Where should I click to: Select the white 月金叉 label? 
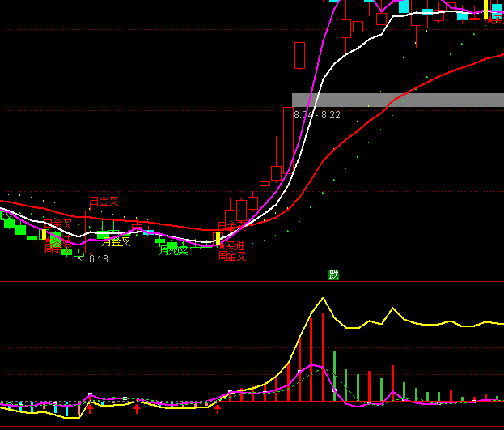[116, 241]
